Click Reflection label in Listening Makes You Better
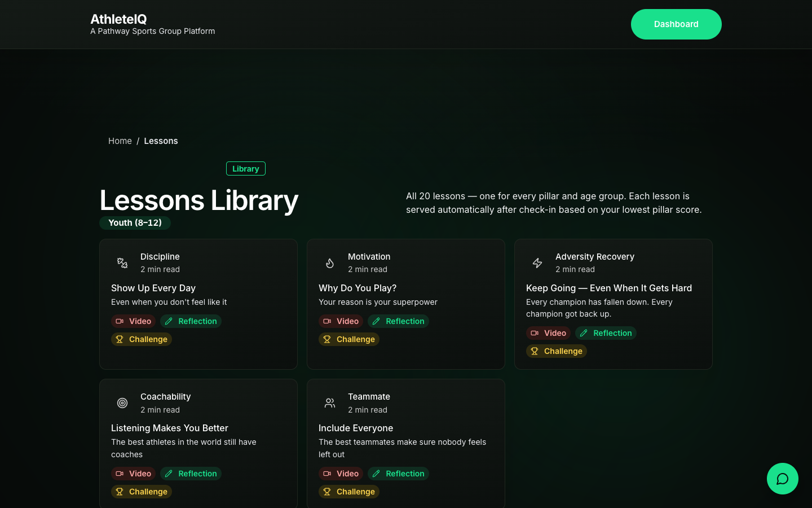Viewport: 812px width, 508px height. point(197,474)
